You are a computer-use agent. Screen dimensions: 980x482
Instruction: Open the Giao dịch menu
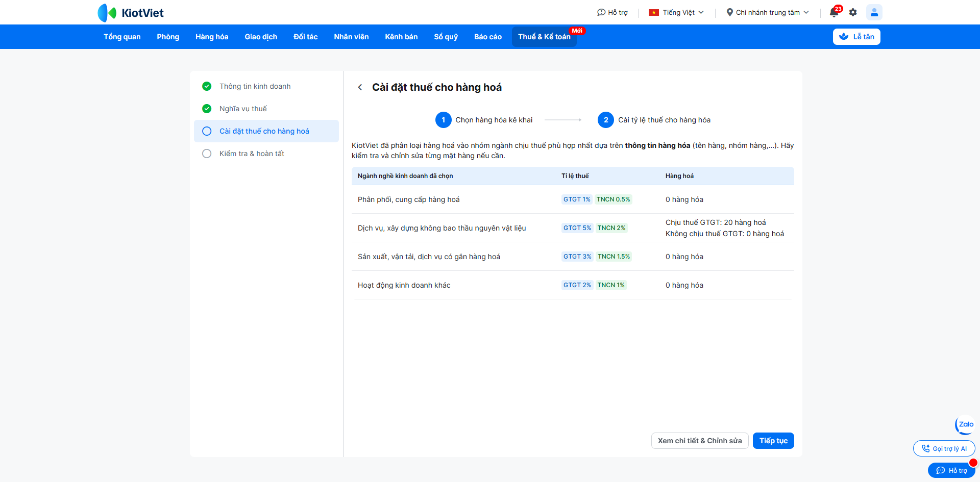click(261, 37)
